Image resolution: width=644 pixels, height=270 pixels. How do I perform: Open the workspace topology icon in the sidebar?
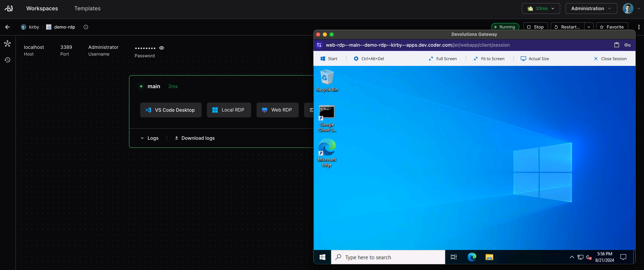point(7,43)
